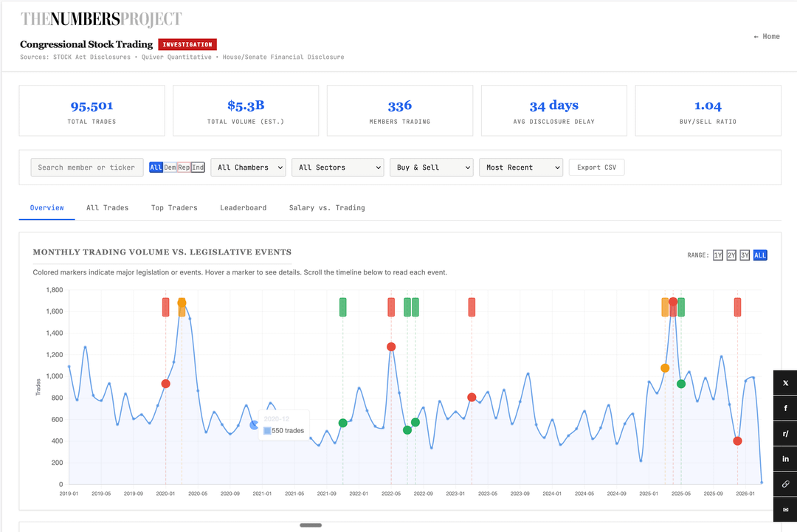Viewport: 797px width, 532px height.
Task: Click the red INVESTIGATION badge
Action: coord(187,44)
